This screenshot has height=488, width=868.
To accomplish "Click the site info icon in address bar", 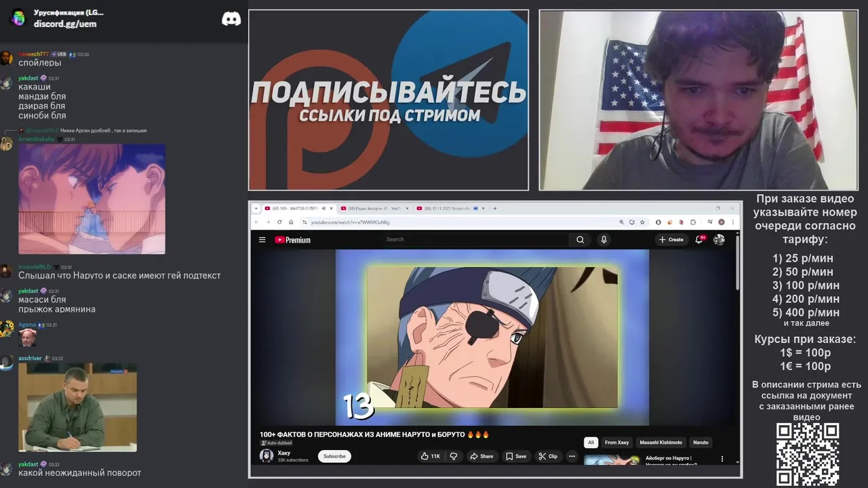I will click(304, 222).
